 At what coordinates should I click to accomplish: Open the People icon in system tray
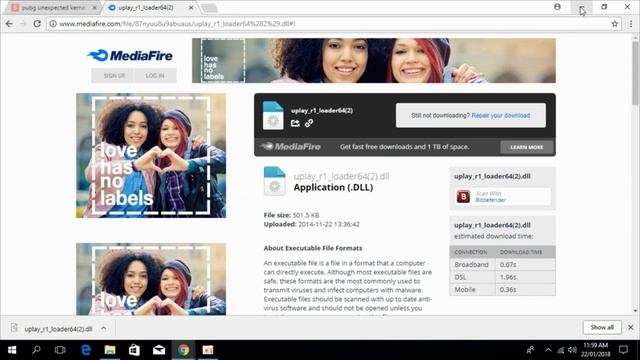click(x=530, y=350)
